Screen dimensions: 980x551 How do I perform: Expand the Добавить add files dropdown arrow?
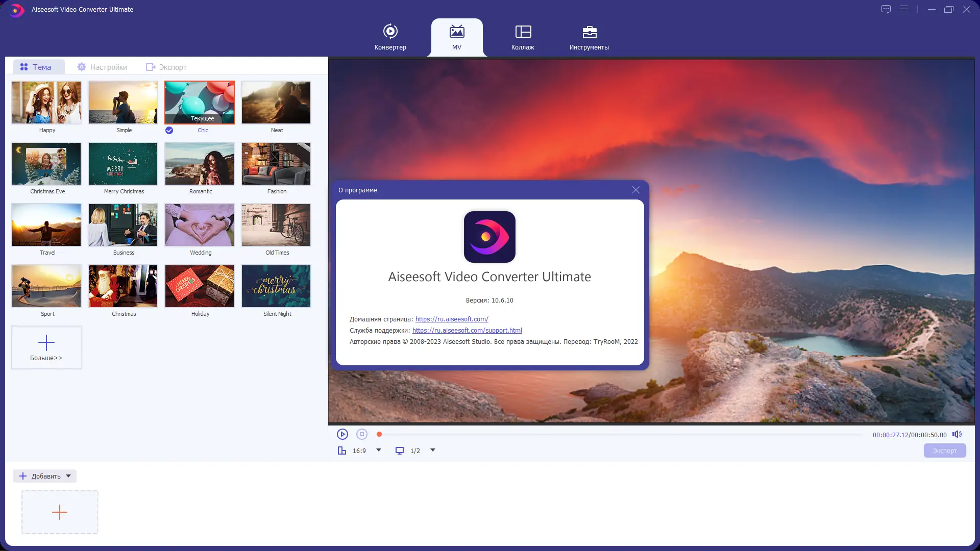pyautogui.click(x=68, y=476)
